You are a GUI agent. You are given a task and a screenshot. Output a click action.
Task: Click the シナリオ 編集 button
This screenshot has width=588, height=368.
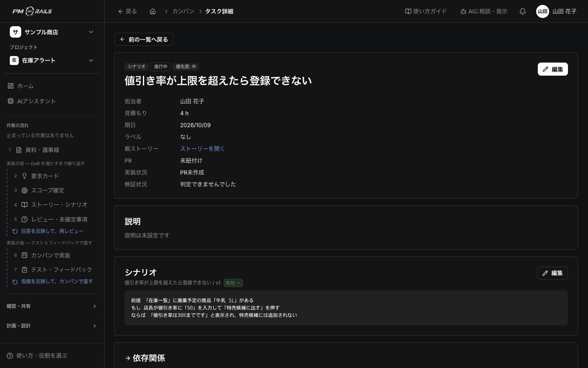[x=552, y=273]
